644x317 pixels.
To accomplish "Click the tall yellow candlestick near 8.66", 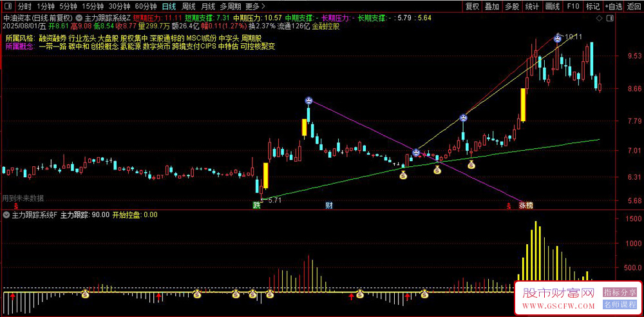I will click(x=523, y=104).
